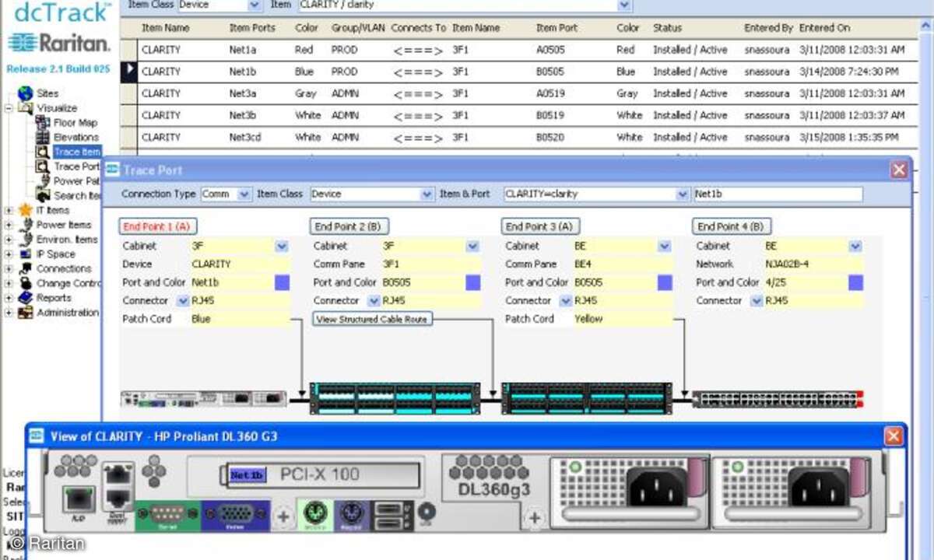Open the Item dropdown showing CLARITY / clarity
The width and height of the screenshot is (934, 560).
[624, 5]
